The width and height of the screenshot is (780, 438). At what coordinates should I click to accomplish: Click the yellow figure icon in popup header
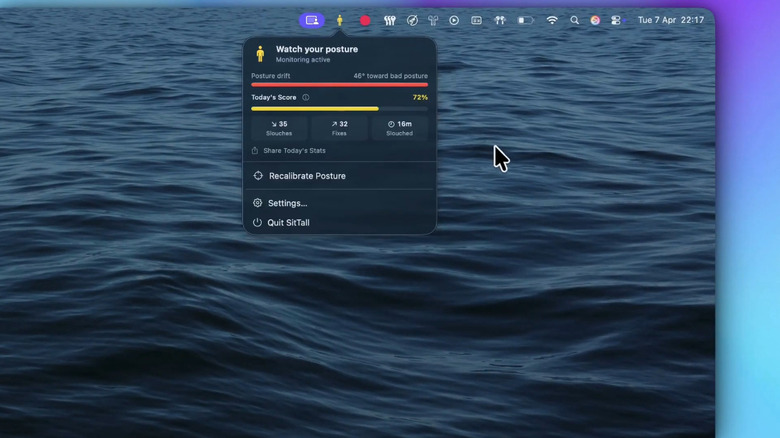(x=260, y=54)
